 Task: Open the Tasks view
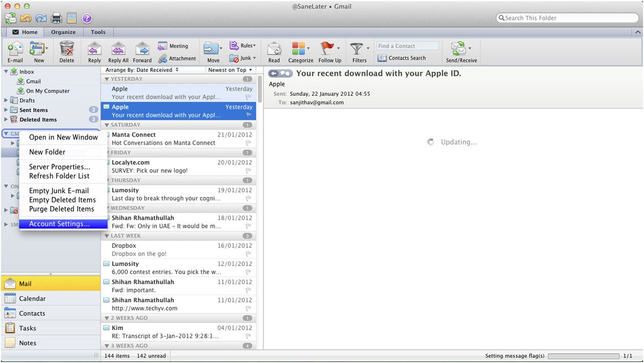pyautogui.click(x=51, y=328)
